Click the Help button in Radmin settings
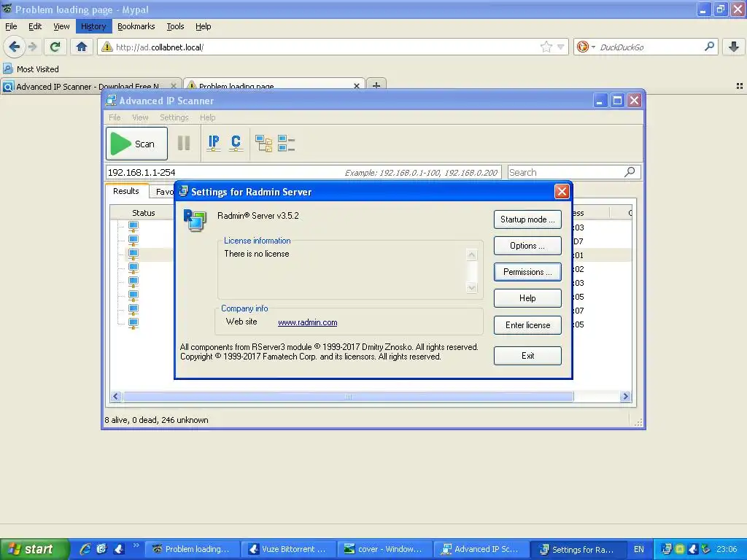 (527, 298)
